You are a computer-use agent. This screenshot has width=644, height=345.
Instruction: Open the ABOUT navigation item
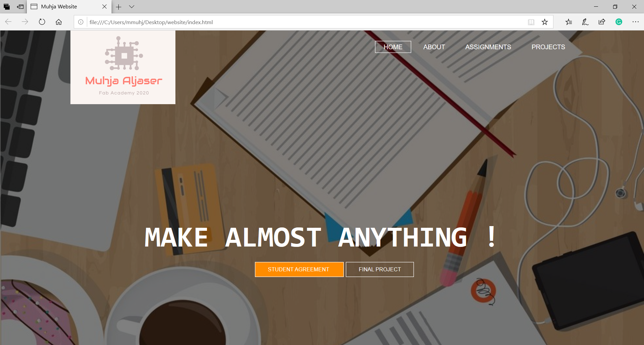(x=434, y=47)
